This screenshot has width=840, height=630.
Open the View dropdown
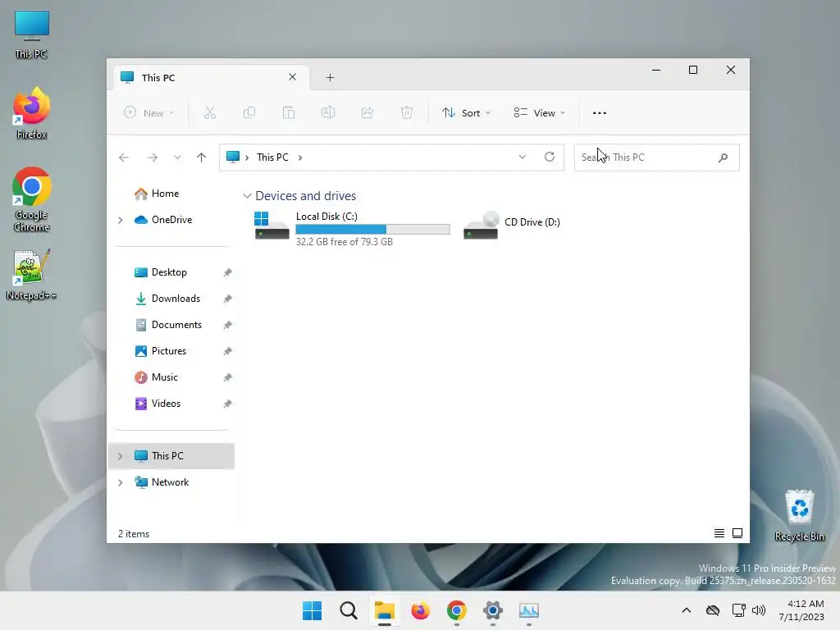tap(540, 113)
